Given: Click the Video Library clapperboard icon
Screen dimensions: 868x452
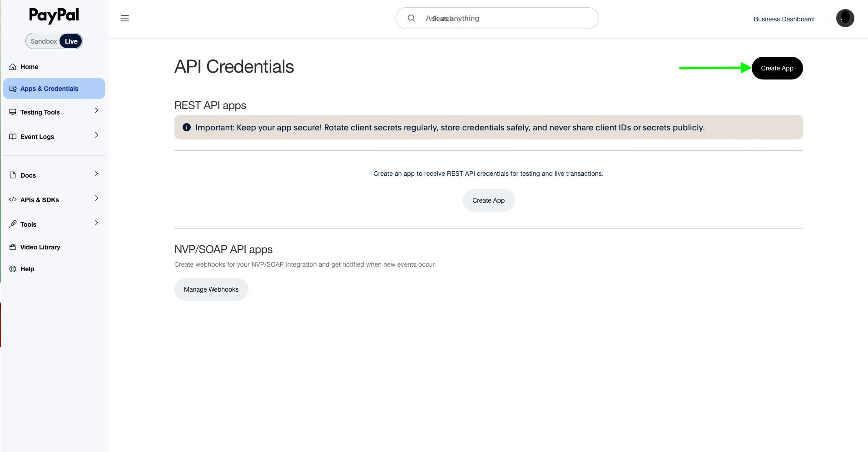Looking at the screenshot, I should 13,247.
